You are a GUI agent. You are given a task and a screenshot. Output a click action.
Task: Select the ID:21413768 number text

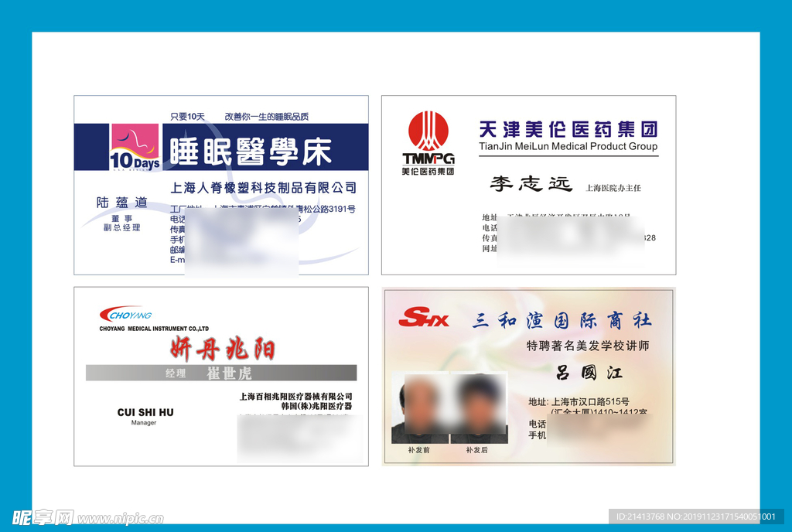pos(640,517)
